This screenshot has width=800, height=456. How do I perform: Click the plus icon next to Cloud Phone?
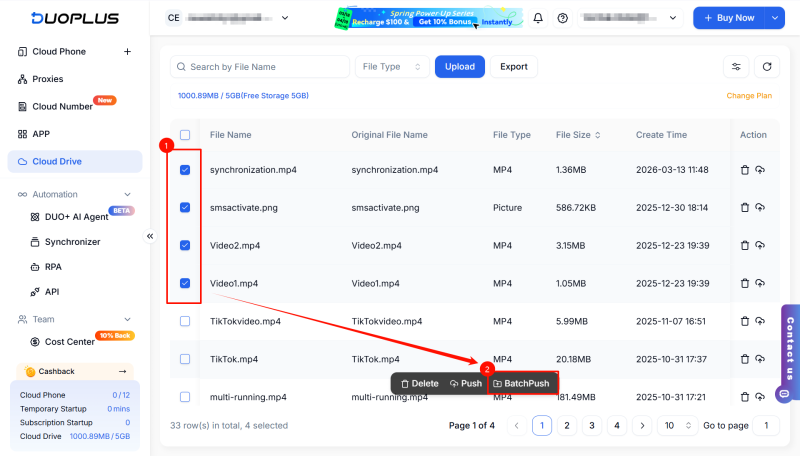(x=127, y=52)
